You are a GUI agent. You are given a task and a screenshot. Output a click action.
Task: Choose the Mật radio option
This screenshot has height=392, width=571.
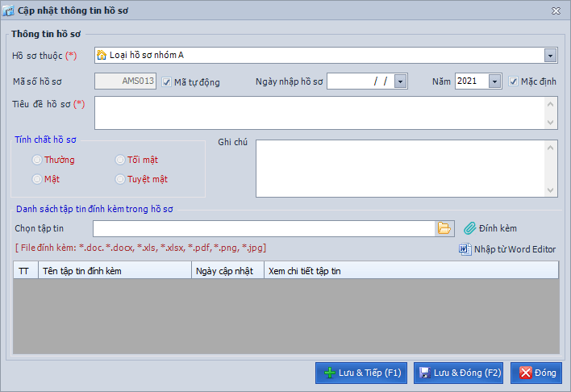pos(36,179)
